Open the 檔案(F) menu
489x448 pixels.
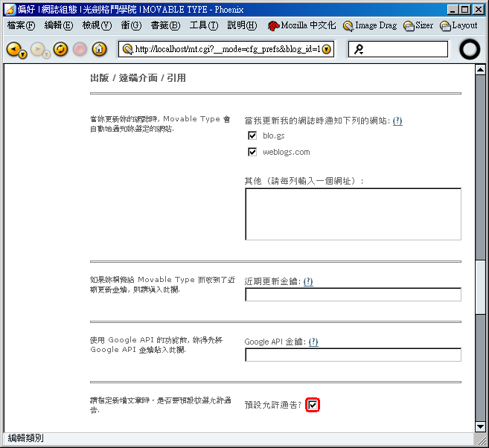[x=21, y=25]
